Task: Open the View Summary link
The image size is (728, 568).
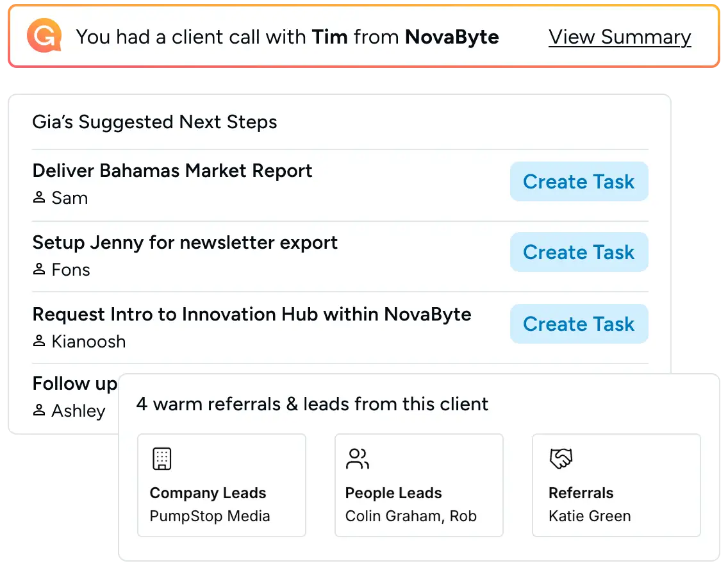Action: (620, 37)
